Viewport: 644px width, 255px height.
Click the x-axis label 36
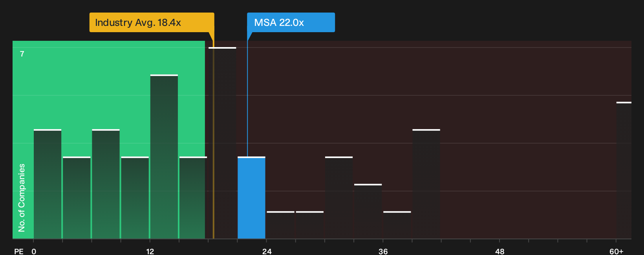tap(383, 251)
